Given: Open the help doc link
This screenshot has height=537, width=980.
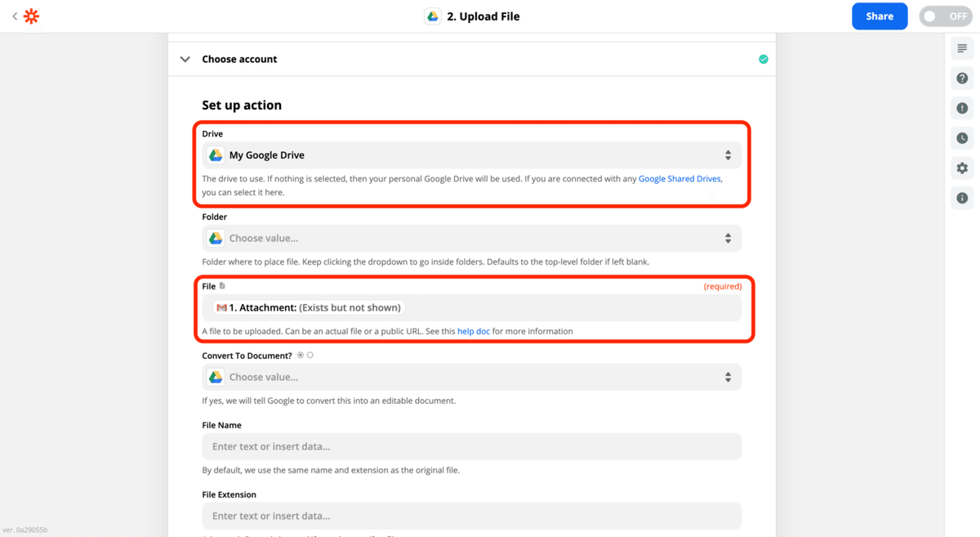Looking at the screenshot, I should [x=473, y=331].
